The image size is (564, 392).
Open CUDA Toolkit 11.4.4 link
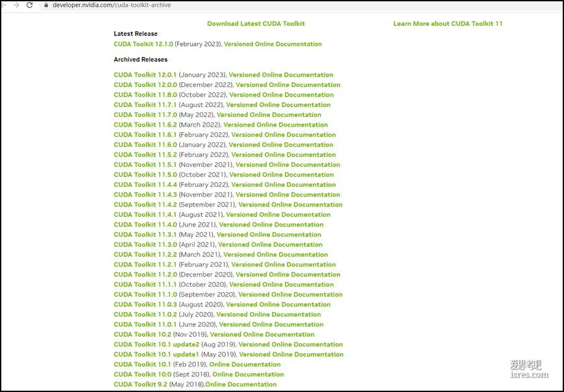click(x=145, y=185)
